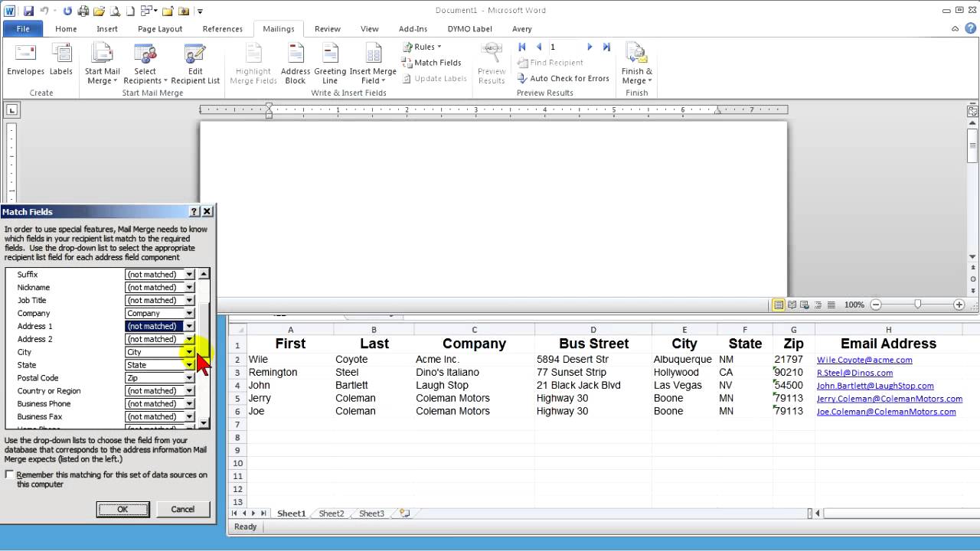Open the Suffix field dropdown
980x551 pixels.
click(x=189, y=274)
